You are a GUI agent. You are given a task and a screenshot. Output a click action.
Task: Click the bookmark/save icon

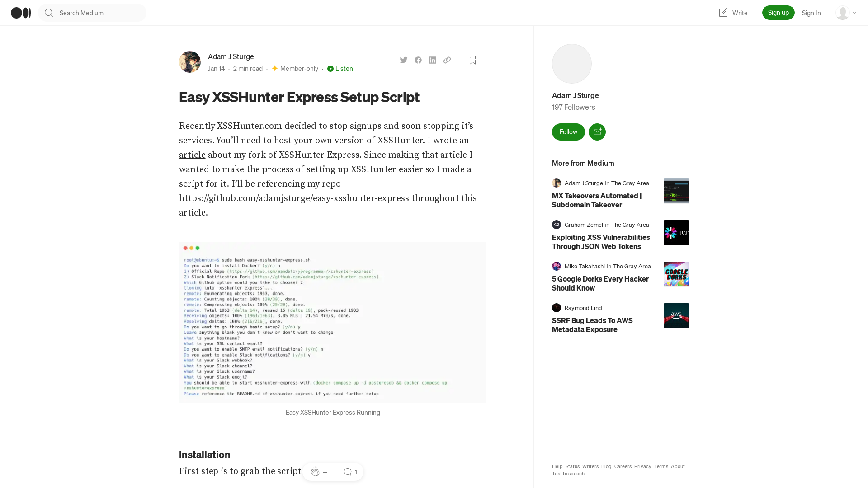(x=473, y=60)
